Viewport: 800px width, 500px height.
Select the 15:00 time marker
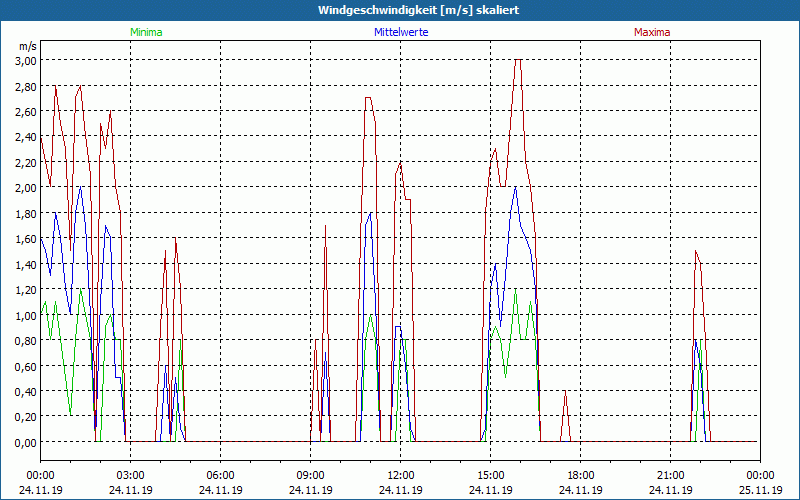coord(490,475)
